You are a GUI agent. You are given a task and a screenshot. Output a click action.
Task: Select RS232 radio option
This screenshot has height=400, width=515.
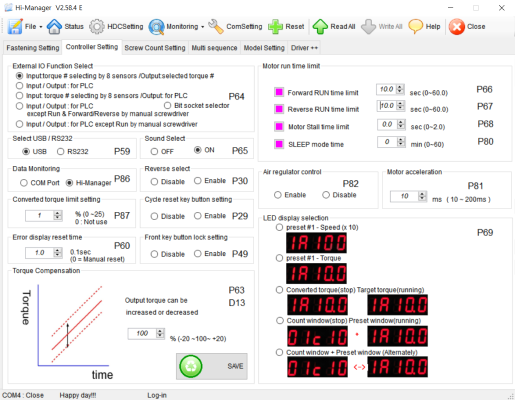(x=60, y=152)
